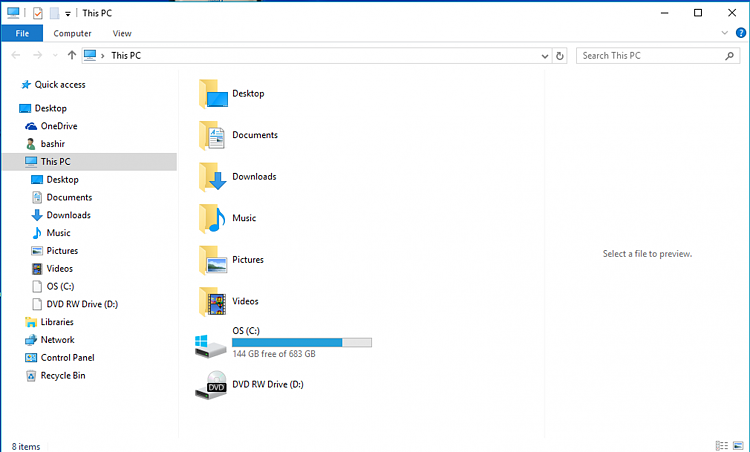This screenshot has width=750, height=452.
Task: Click the New folder quick access toolbar icon
Action: click(x=55, y=13)
